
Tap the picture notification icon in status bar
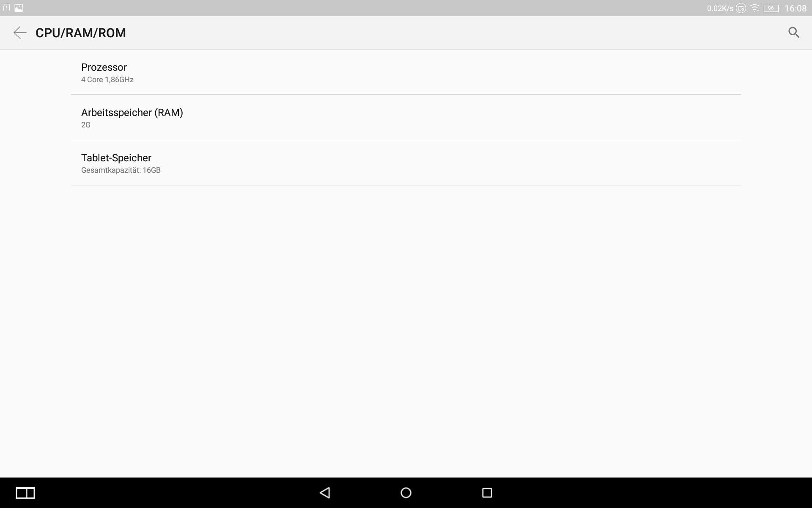click(19, 8)
